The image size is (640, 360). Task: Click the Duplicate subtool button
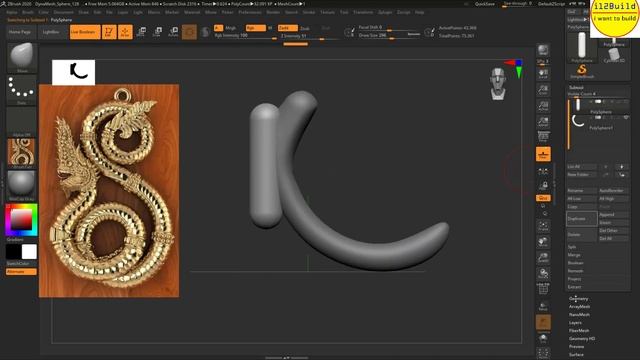coord(582,219)
